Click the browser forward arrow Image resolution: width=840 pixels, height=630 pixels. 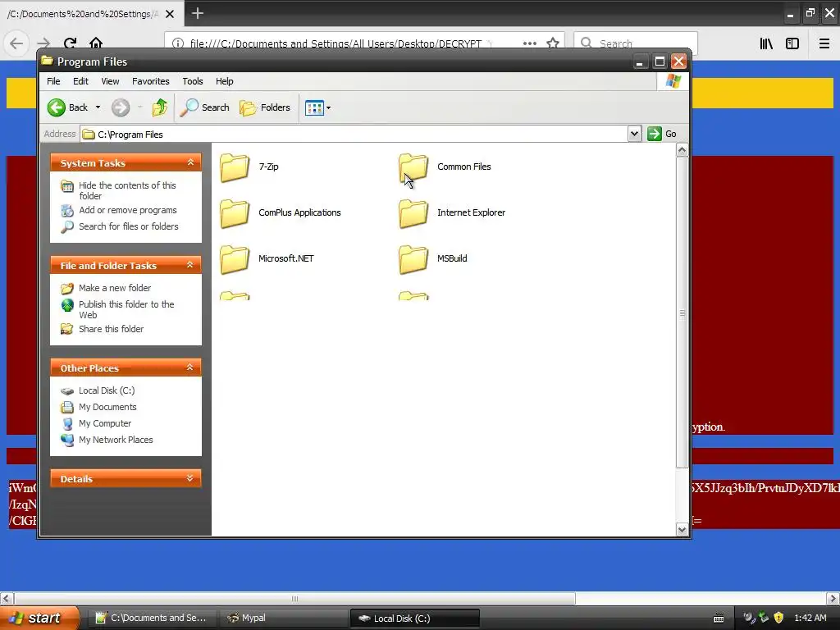point(43,43)
